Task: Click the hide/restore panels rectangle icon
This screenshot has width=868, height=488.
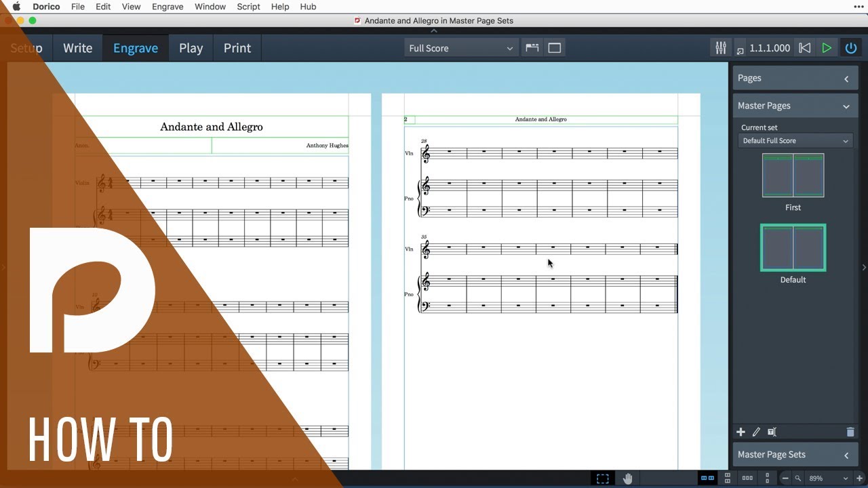Action: click(555, 48)
